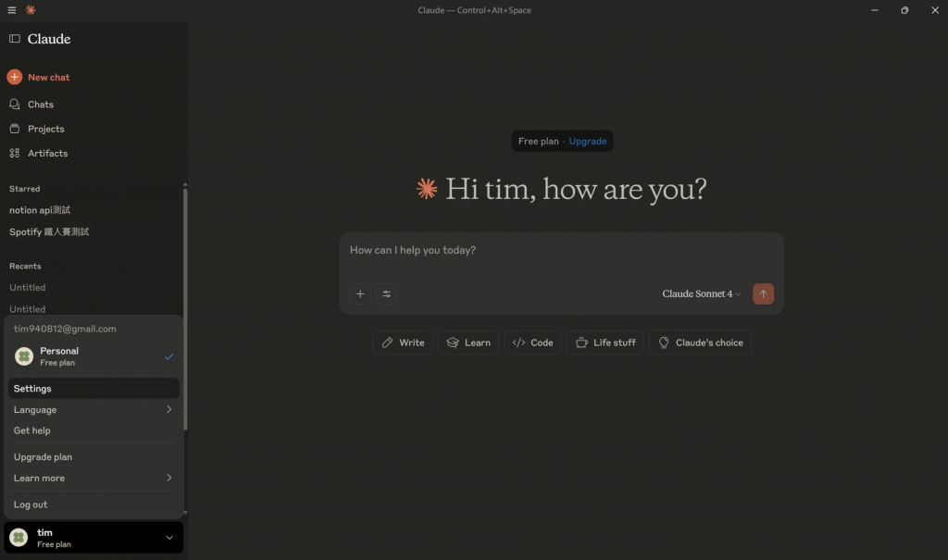Choose the Learn suggestion
The image size is (948, 560).
pyautogui.click(x=468, y=342)
